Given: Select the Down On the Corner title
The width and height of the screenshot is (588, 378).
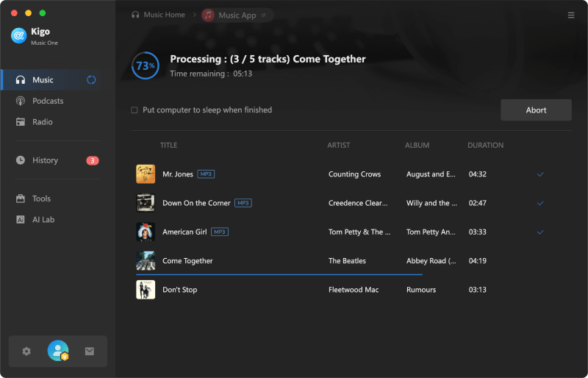Looking at the screenshot, I should [x=196, y=203].
